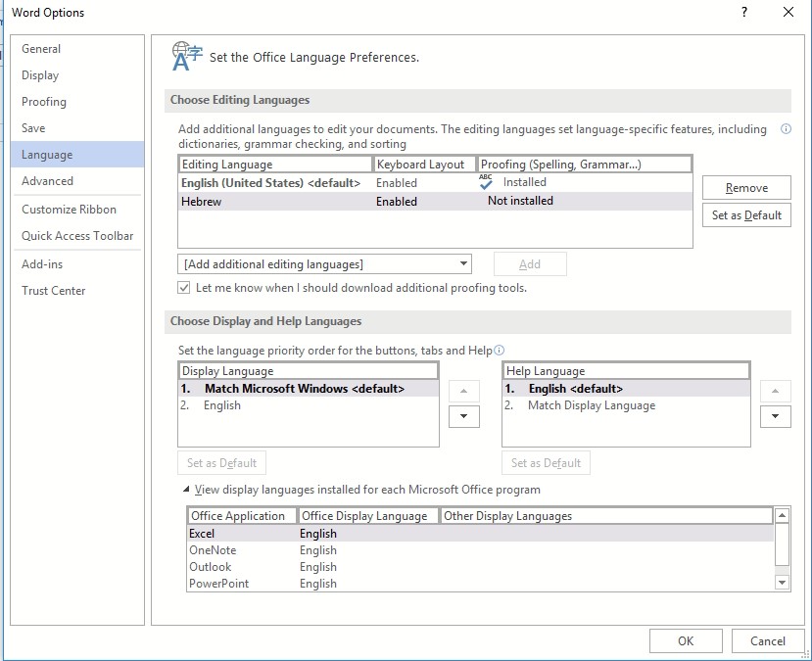Click the Office Application column header
This screenshot has width=812, height=661.
coord(242,515)
